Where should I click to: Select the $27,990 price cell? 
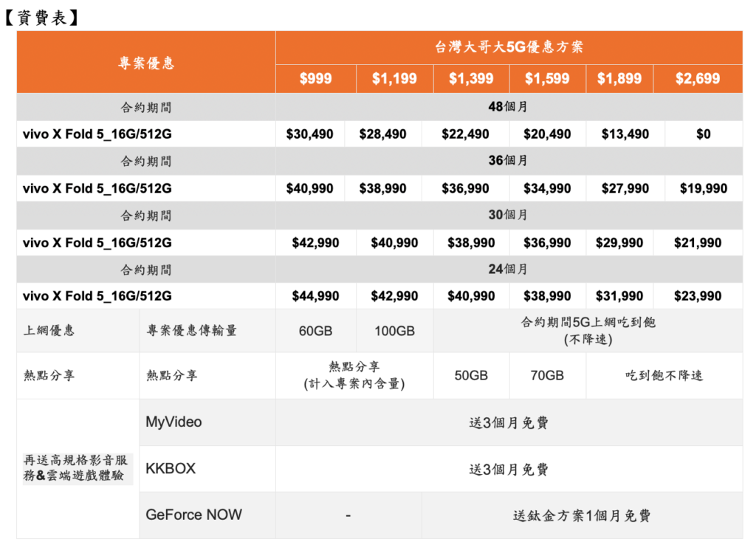click(625, 188)
